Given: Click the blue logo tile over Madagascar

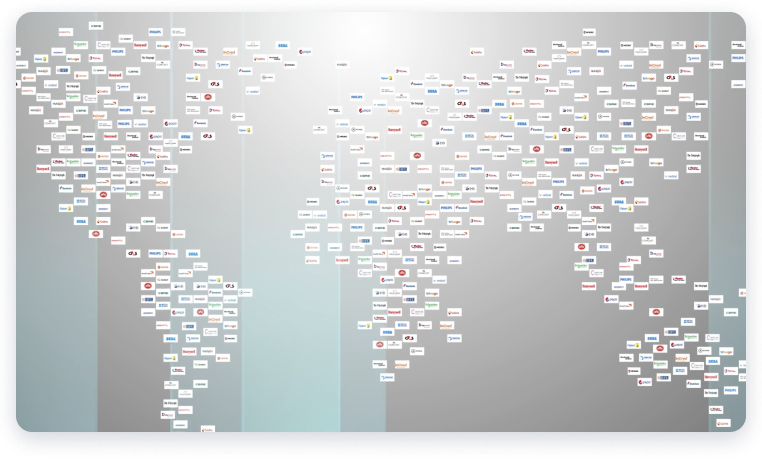Looking at the screenshot, I should click(454, 339).
